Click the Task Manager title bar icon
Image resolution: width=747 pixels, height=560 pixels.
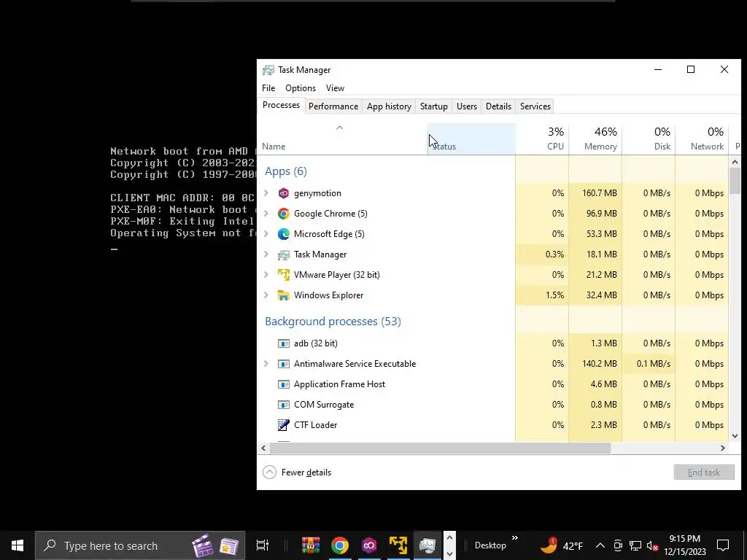[x=268, y=70]
